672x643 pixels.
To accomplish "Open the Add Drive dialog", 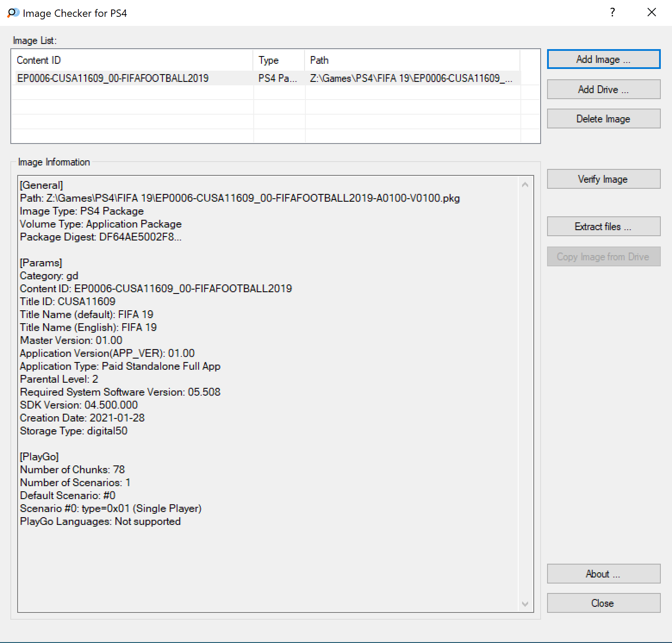I will tap(604, 89).
